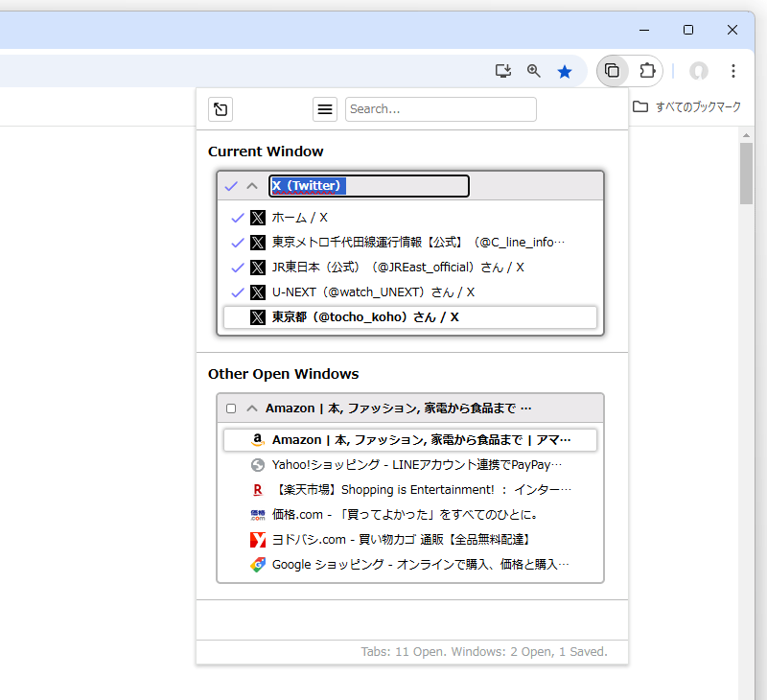
Task: Uncheck the JR東日本 tab checkmark
Action: click(238, 268)
